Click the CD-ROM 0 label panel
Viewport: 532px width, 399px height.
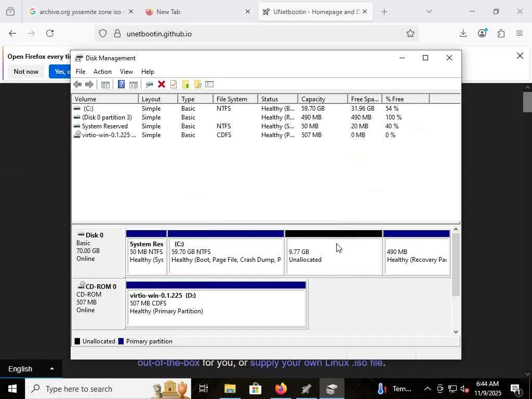click(x=98, y=304)
